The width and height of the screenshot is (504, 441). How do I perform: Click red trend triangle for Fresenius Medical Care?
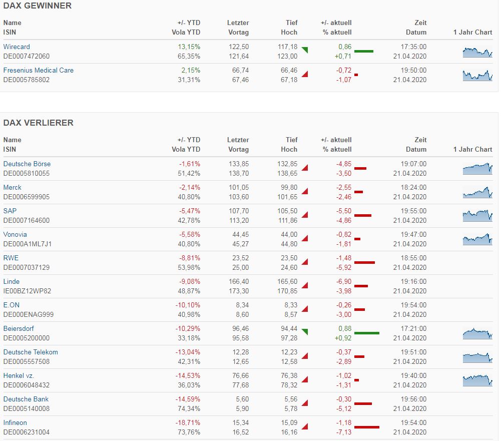[x=305, y=74]
